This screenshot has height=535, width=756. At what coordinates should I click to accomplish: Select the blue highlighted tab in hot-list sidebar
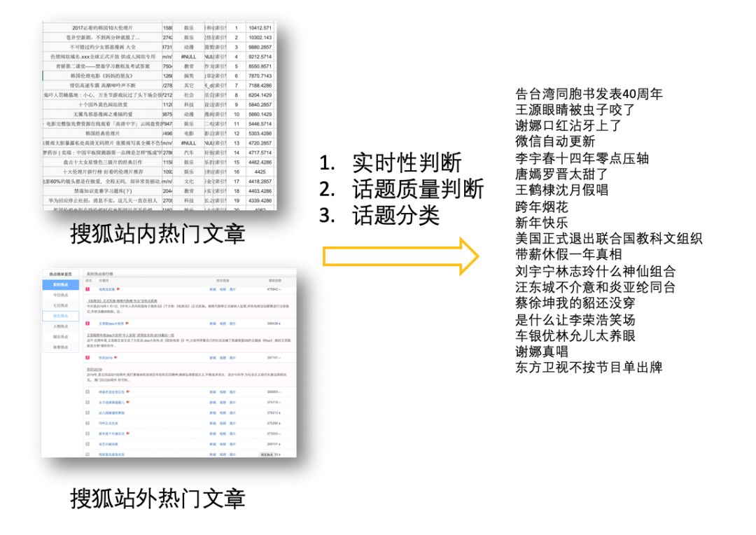(x=60, y=284)
